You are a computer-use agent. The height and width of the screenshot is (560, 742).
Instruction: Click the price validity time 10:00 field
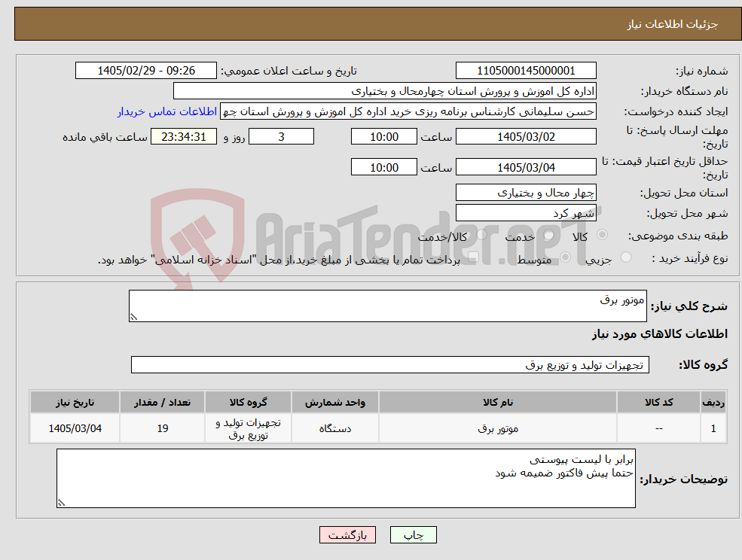(x=383, y=167)
